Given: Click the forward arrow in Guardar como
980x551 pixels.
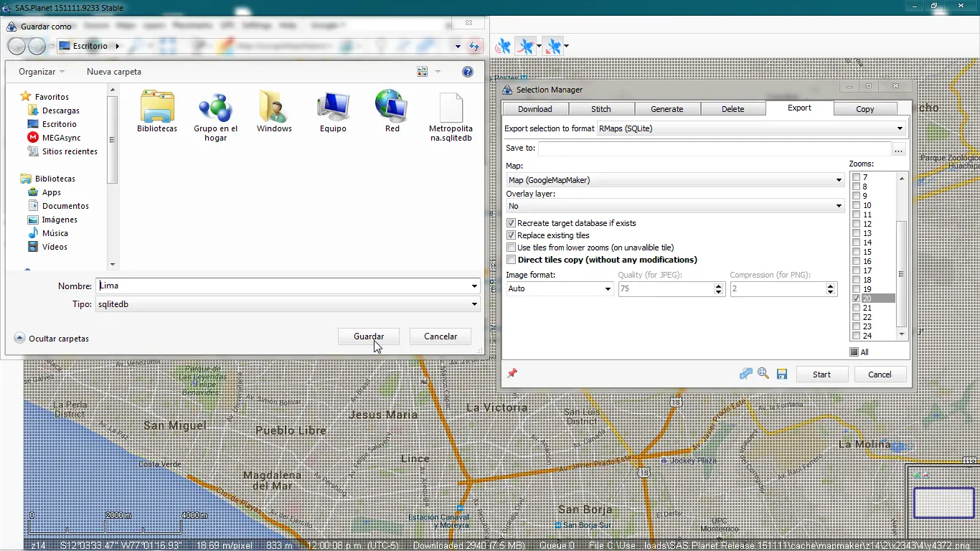Looking at the screenshot, I should tap(37, 47).
